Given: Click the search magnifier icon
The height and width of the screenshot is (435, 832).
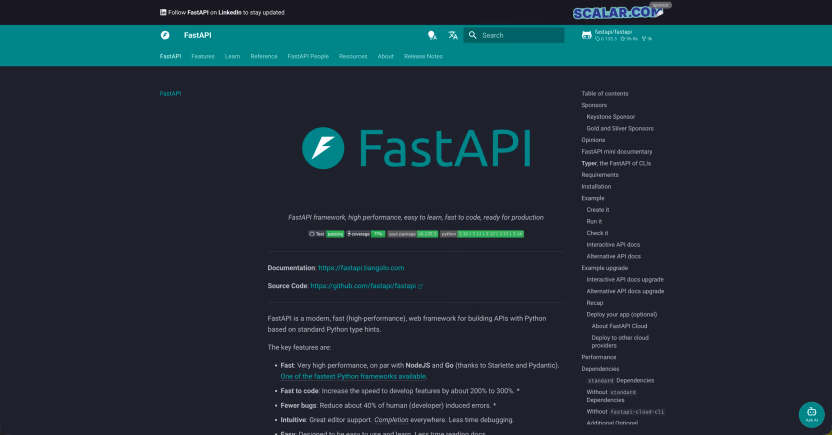Looking at the screenshot, I should (472, 35).
